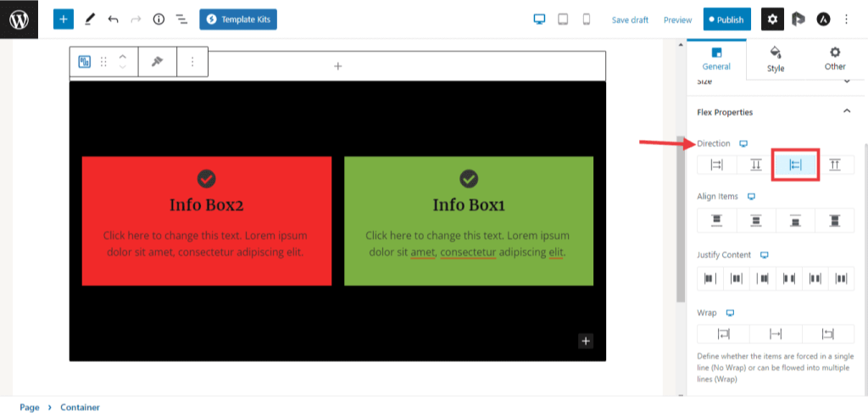Image resolution: width=868 pixels, height=418 pixels.
Task: Open the Details info icon
Action: 159,19
